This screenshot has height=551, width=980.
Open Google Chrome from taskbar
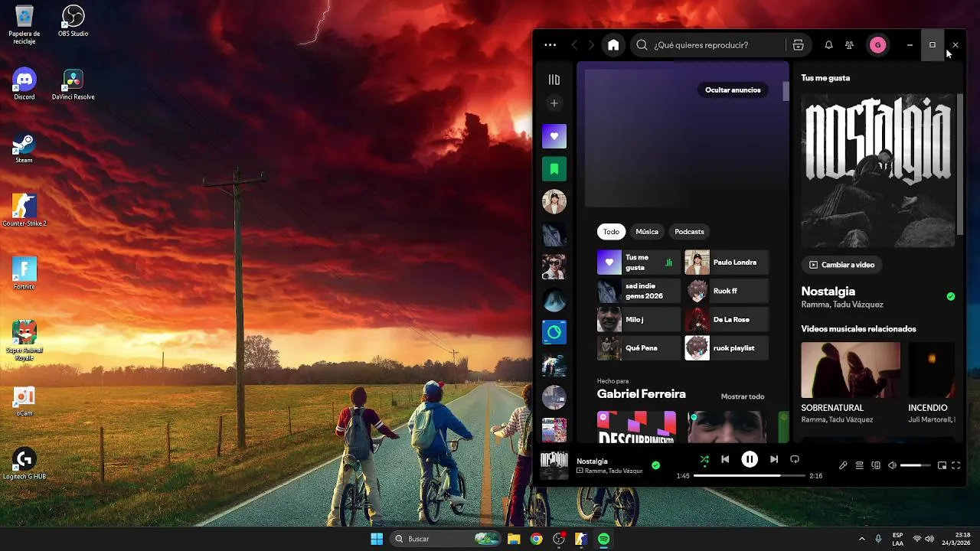tap(537, 539)
